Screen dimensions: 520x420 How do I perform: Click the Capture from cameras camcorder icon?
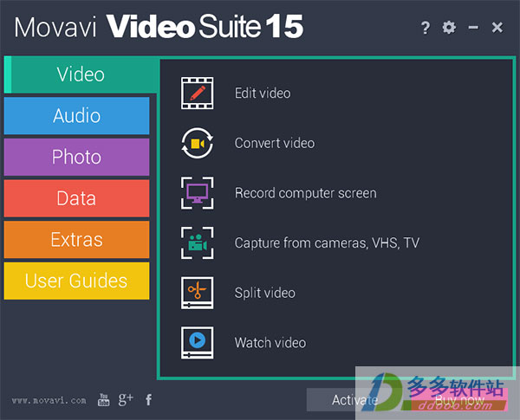point(197,243)
